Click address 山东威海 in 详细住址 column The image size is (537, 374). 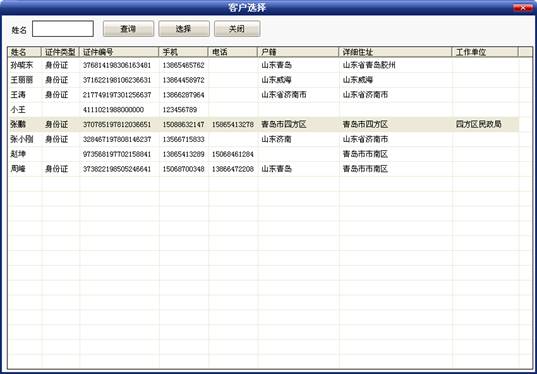point(358,80)
